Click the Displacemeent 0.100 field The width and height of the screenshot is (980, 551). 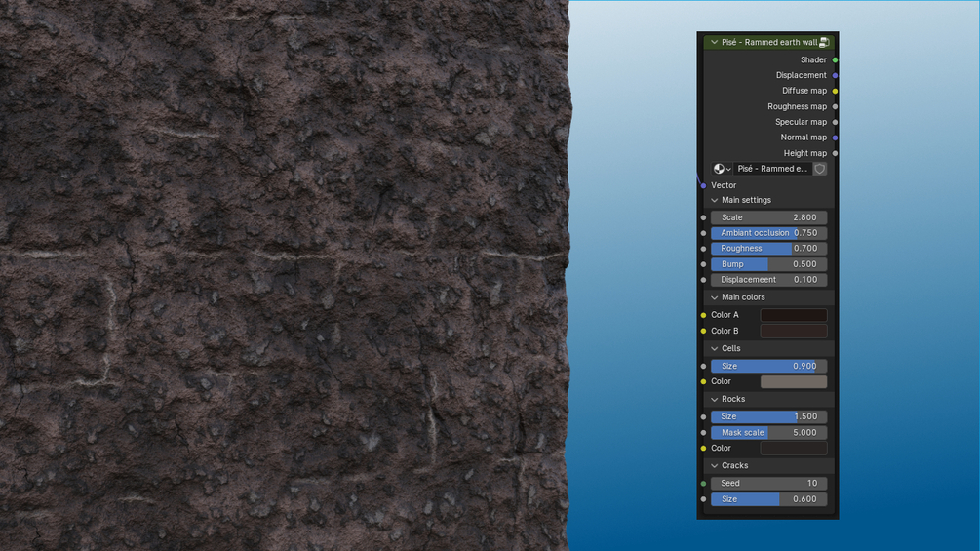click(x=768, y=280)
